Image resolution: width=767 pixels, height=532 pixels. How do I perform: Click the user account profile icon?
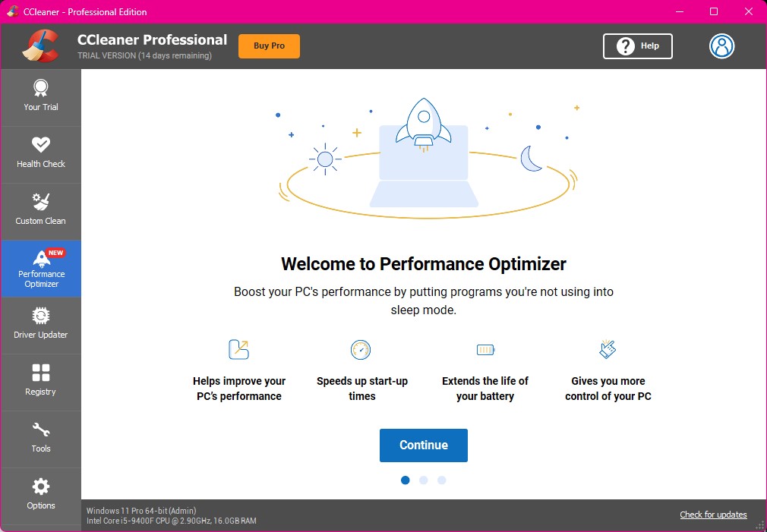(x=721, y=46)
